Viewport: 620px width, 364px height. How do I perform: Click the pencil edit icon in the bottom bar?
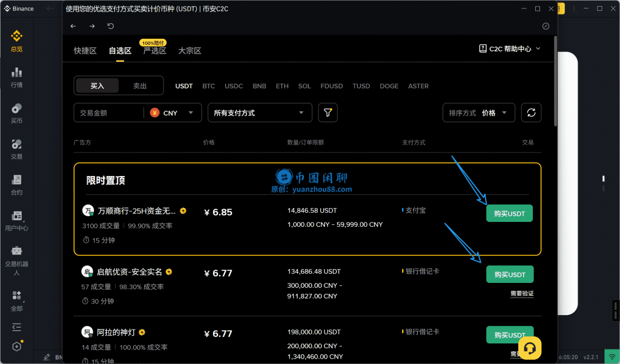pyautogui.click(x=47, y=357)
